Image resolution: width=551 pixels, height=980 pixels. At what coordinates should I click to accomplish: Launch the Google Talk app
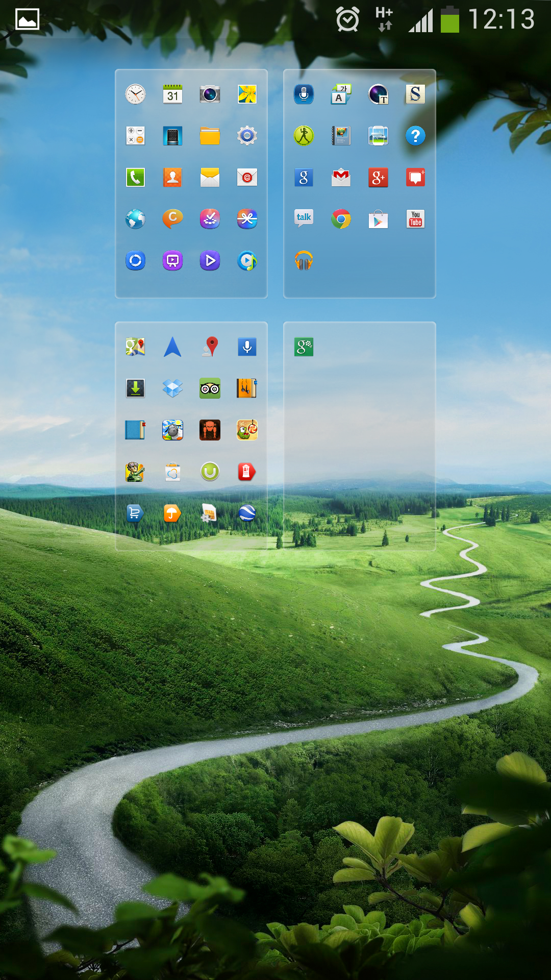(x=304, y=218)
